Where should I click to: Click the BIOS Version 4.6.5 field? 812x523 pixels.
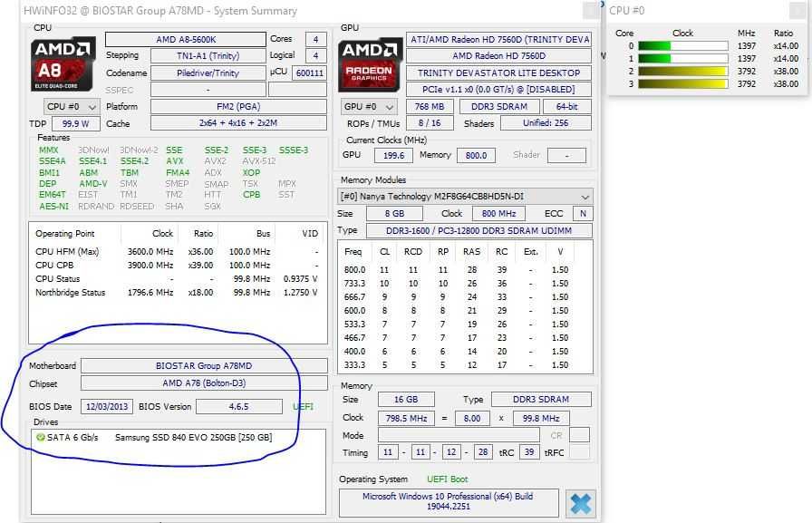[x=239, y=406]
